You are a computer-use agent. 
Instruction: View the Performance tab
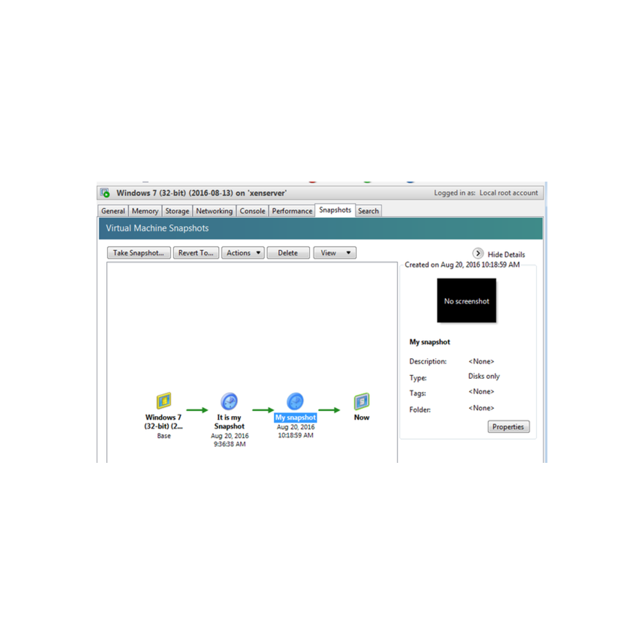[x=292, y=211]
